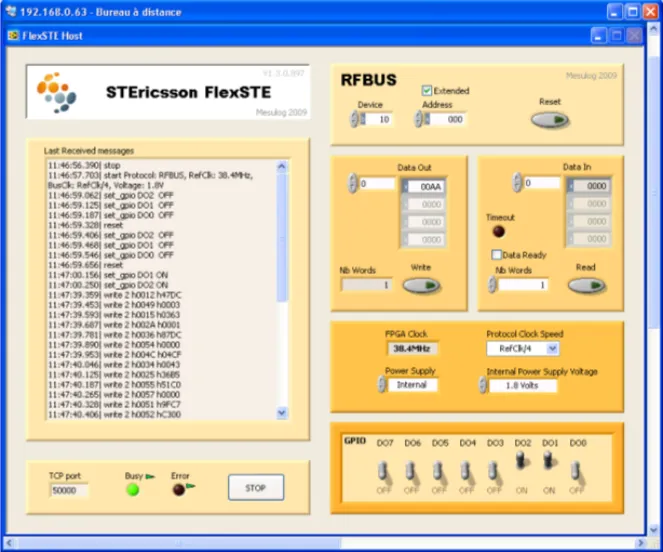Image resolution: width=663 pixels, height=552 pixels.
Task: Flip the DO7 GPIO switch
Action: pos(384,471)
